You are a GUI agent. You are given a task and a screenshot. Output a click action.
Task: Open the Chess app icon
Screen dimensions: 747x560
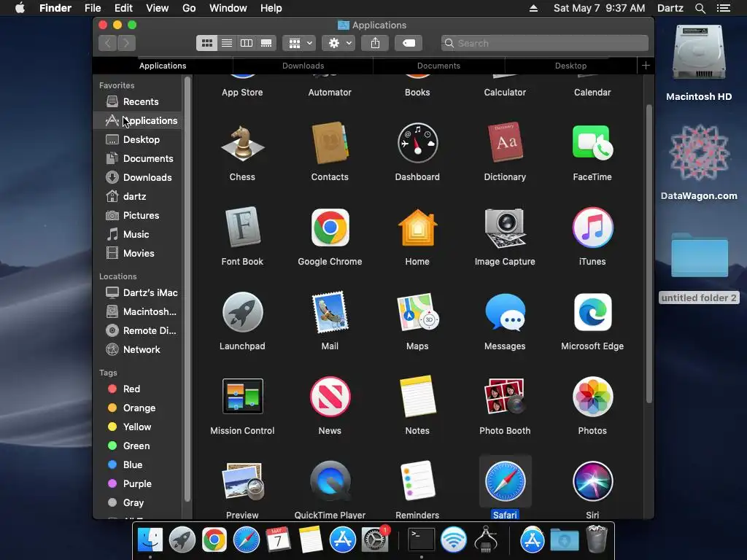pos(242,143)
